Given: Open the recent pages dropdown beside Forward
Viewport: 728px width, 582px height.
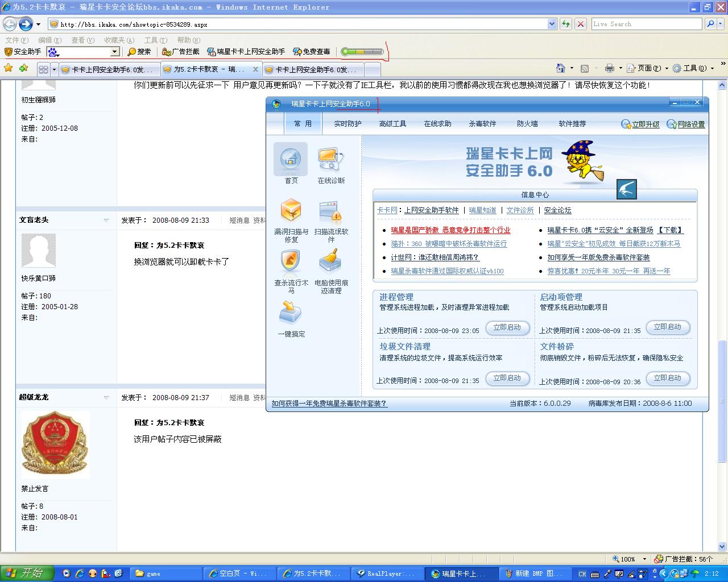Looking at the screenshot, I should coord(38,24).
